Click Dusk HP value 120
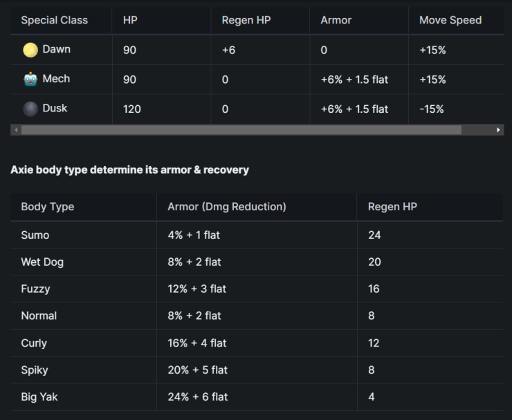Image resolution: width=512 pixels, height=420 pixels. 132,109
